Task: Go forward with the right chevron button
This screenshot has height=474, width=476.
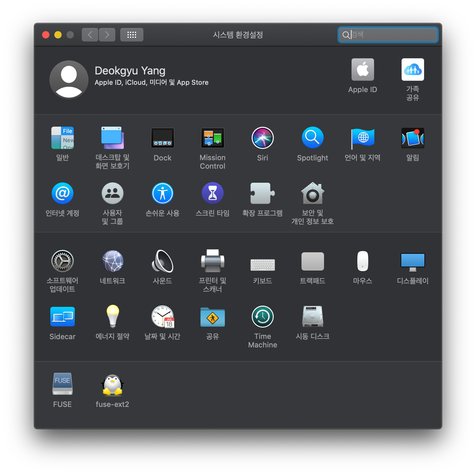Action: tap(107, 35)
